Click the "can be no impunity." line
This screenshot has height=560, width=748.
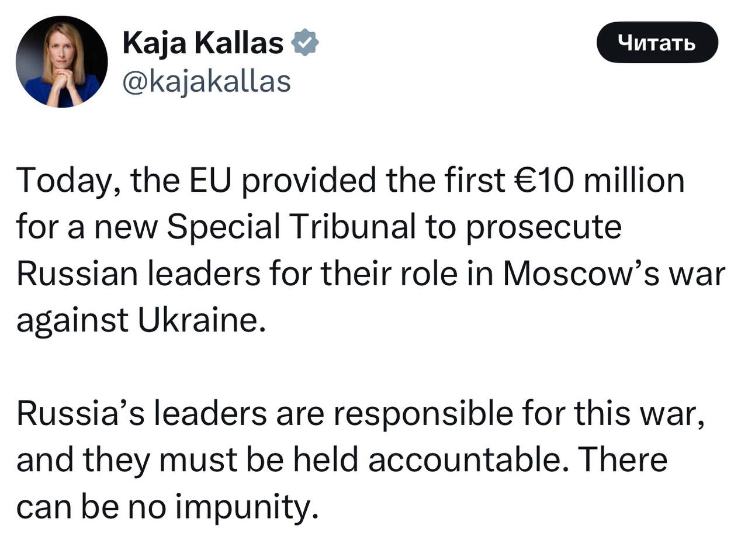tap(167, 507)
